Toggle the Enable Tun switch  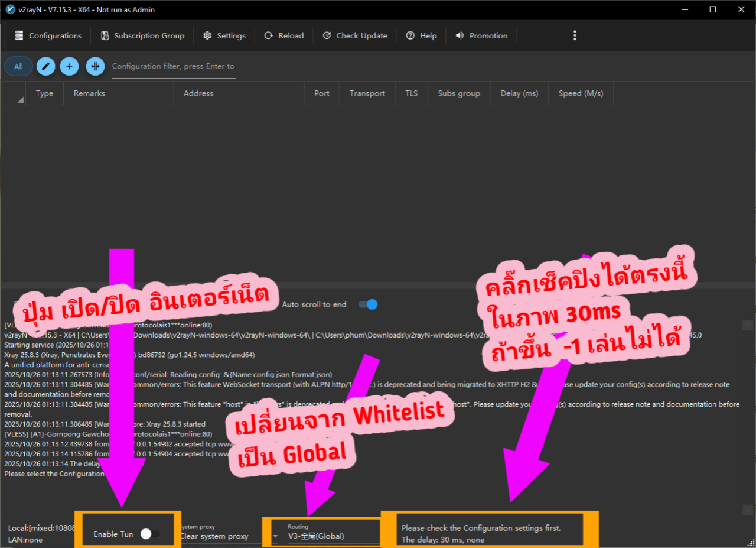click(150, 534)
